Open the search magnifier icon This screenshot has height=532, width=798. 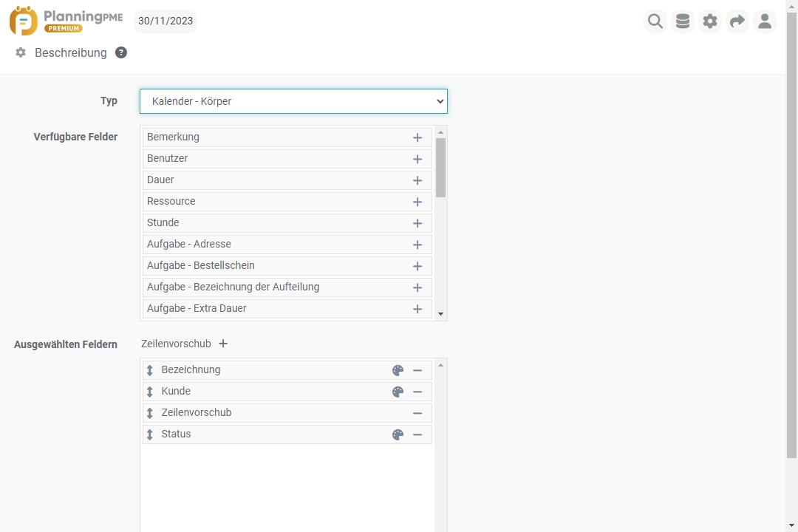pos(655,21)
